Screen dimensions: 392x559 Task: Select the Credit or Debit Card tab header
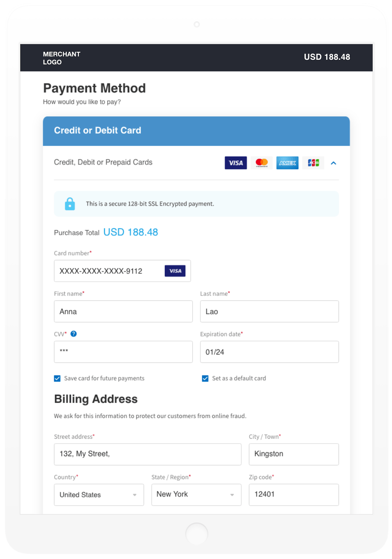coord(196,131)
